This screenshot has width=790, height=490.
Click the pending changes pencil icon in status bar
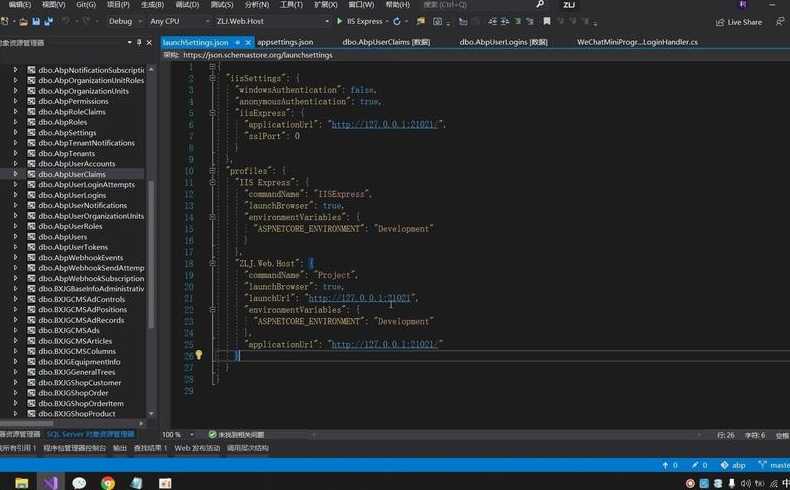(695, 465)
